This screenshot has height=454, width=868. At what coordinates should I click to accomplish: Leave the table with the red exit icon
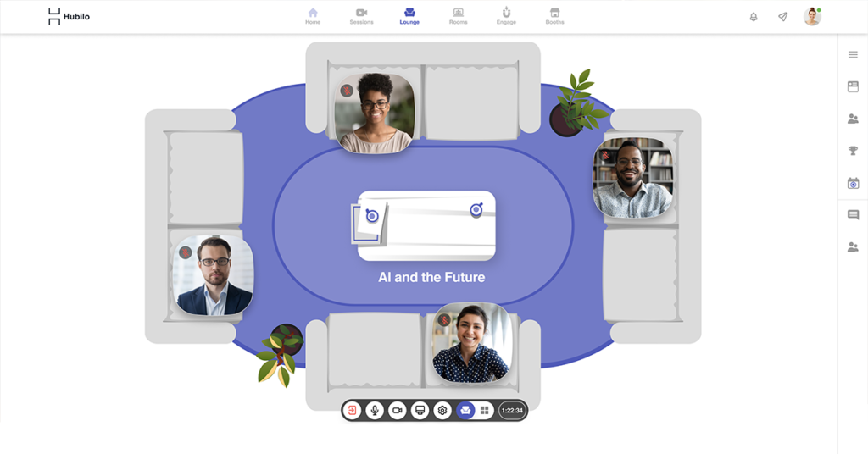click(x=352, y=410)
